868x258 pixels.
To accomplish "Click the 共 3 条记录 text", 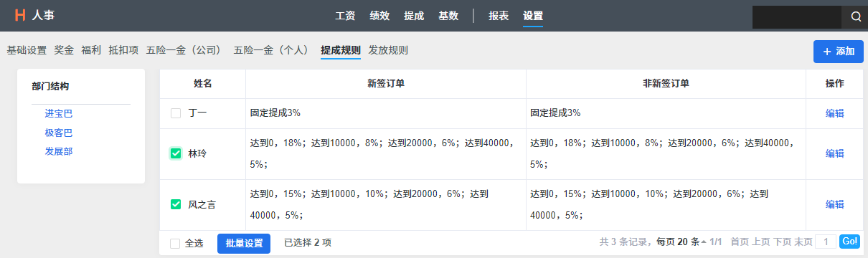I will [626, 243].
